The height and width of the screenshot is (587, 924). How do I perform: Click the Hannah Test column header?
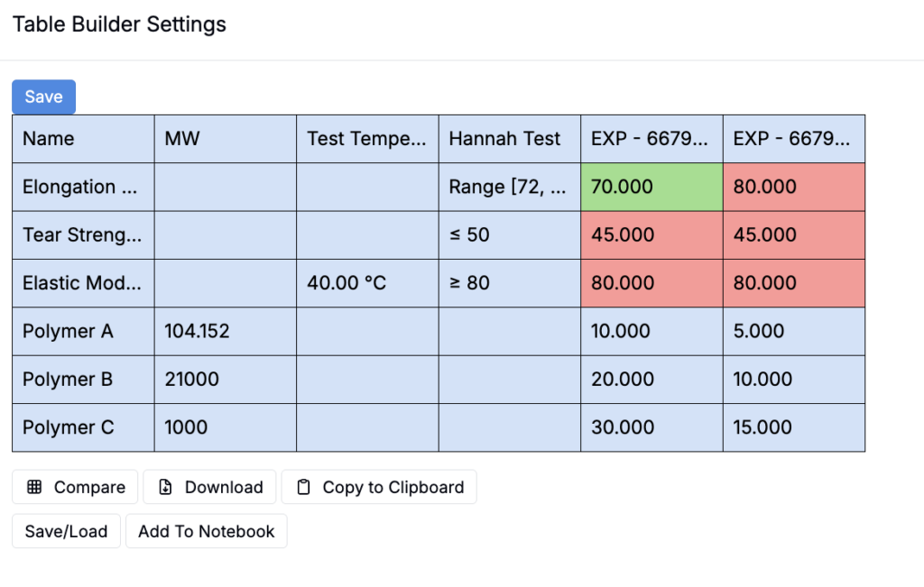click(x=510, y=139)
